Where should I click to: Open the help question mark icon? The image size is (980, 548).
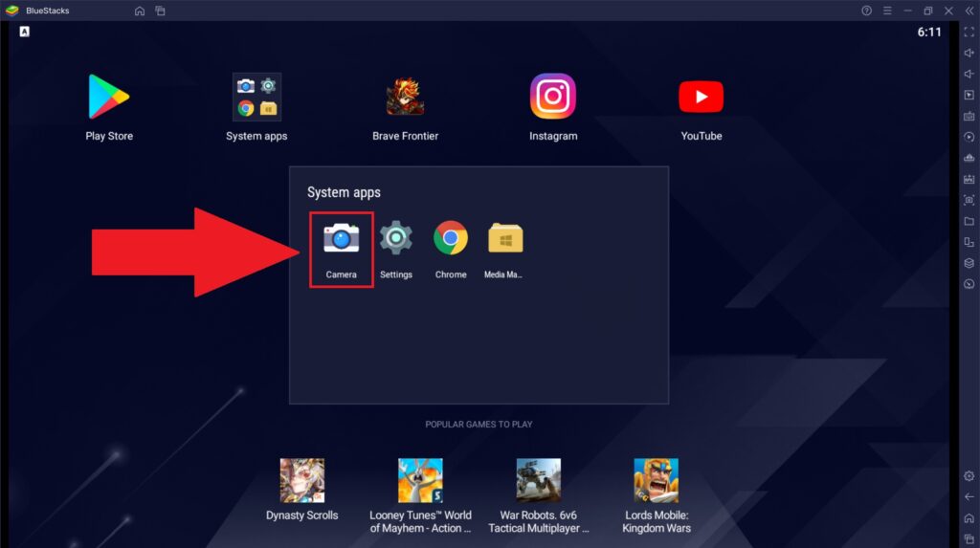pos(866,11)
